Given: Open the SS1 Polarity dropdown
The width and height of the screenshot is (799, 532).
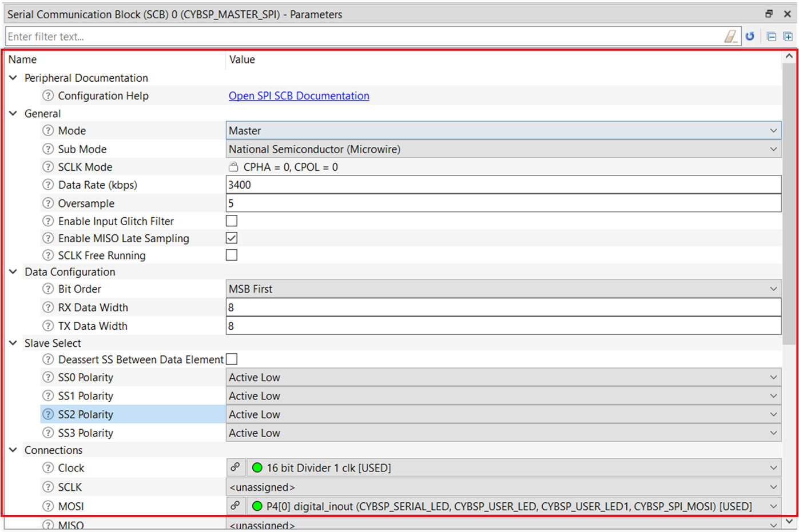Looking at the screenshot, I should (503, 395).
